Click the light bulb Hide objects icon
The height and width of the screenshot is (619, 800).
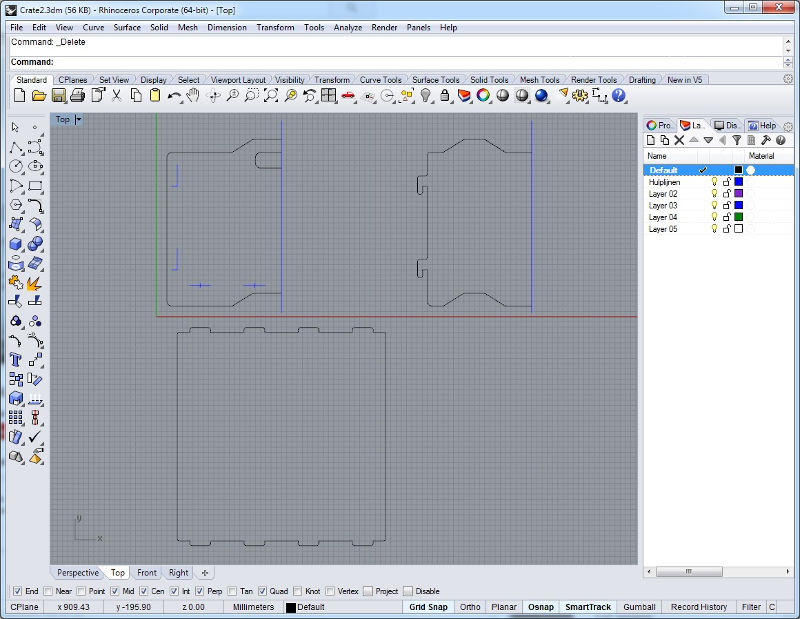point(426,95)
